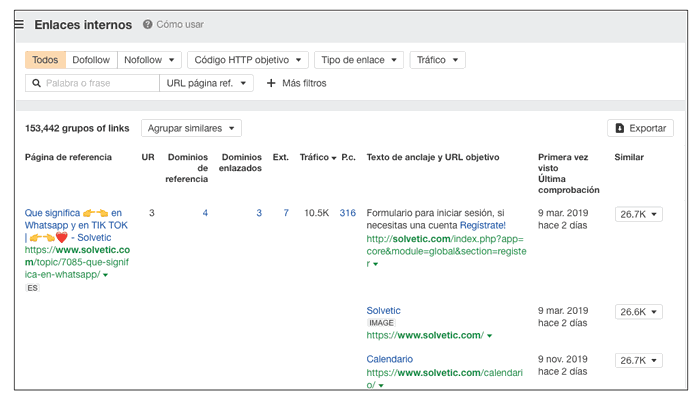Image resolution: width=700 pixels, height=403 pixels.
Task: Click the plus icon for Más filtros
Action: 271,83
